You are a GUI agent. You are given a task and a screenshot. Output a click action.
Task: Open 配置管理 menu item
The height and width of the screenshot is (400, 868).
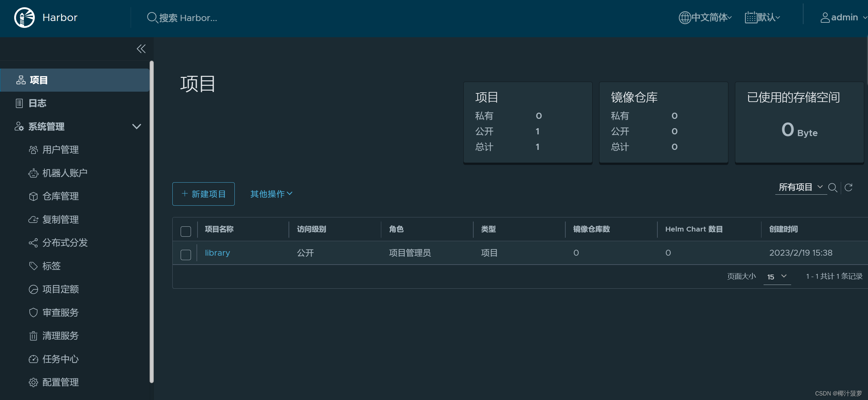(60, 382)
